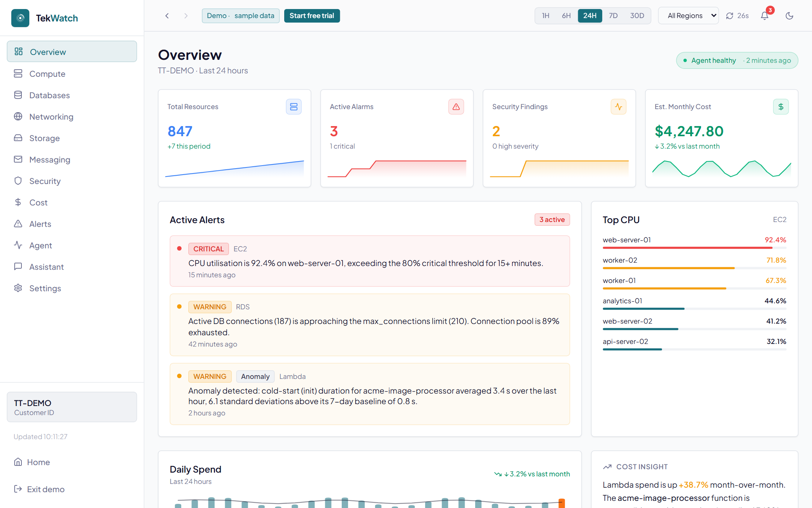Switch time range to 1H
This screenshot has width=812, height=508.
coord(545,16)
